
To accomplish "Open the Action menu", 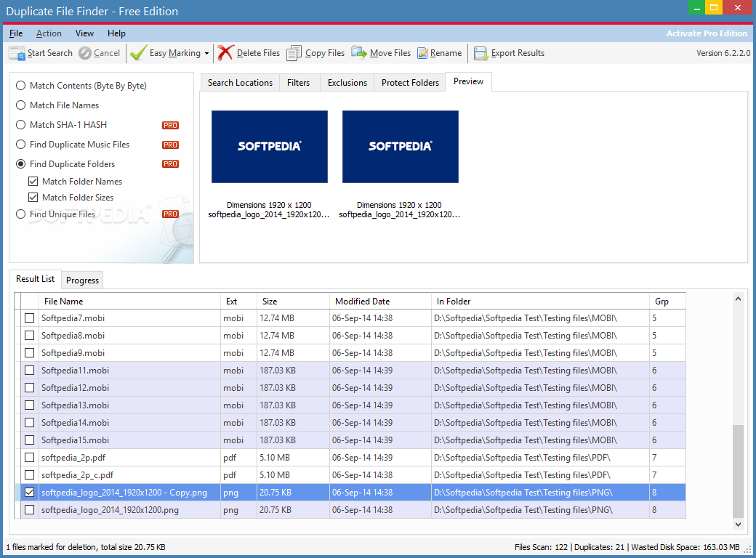I will [x=49, y=33].
